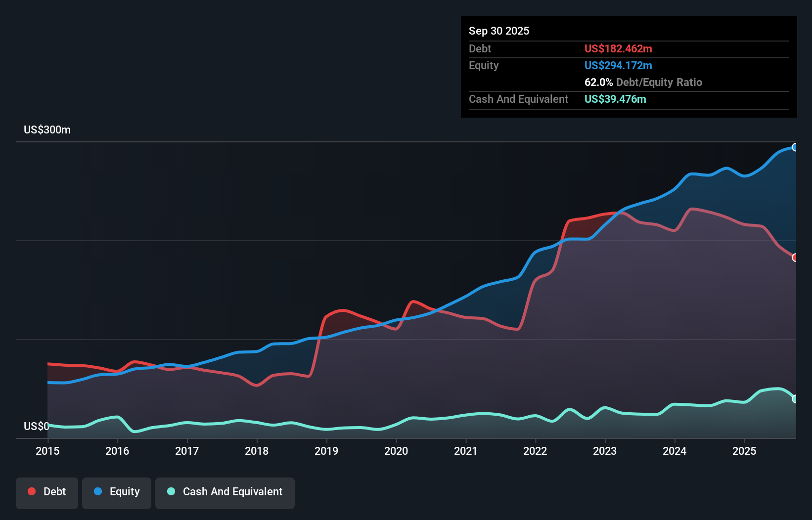Click the red Debt legend dot
The image size is (812, 520).
pos(32,491)
